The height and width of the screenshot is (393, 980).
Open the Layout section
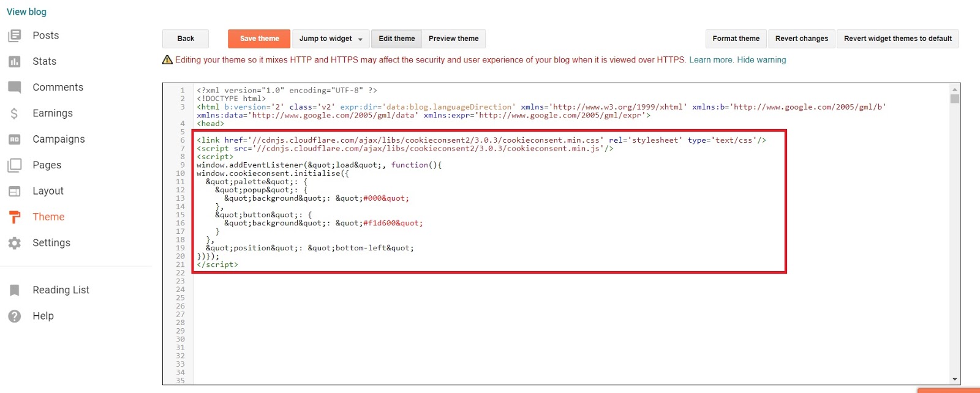[x=48, y=191]
